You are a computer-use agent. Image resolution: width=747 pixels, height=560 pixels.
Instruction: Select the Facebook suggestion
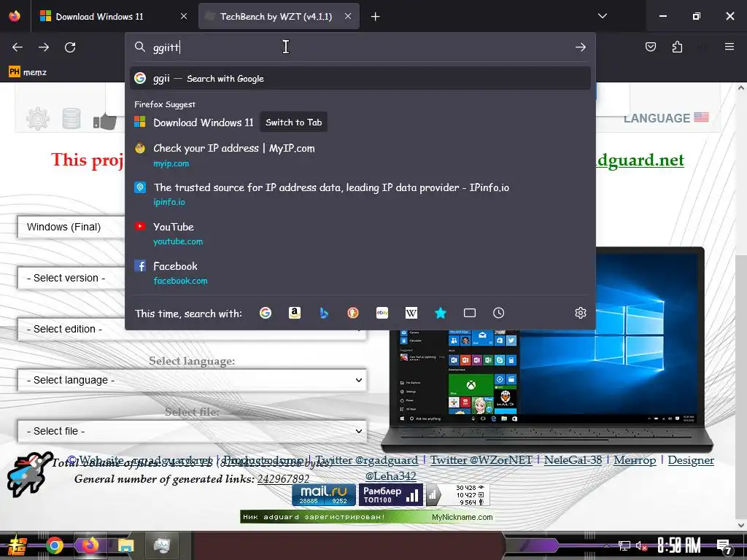point(360,273)
